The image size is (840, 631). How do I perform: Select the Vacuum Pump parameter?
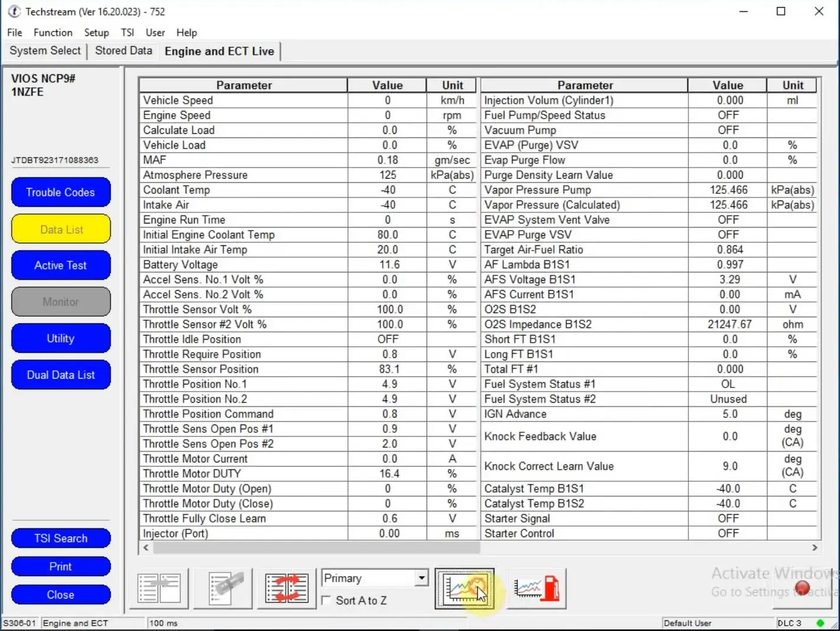[x=585, y=130]
